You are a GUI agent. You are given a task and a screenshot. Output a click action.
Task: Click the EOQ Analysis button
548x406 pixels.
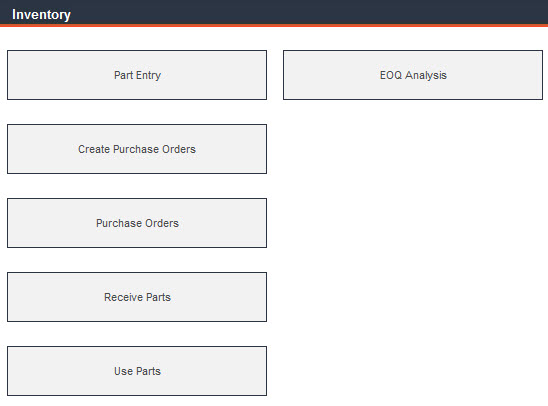pyautogui.click(x=413, y=75)
